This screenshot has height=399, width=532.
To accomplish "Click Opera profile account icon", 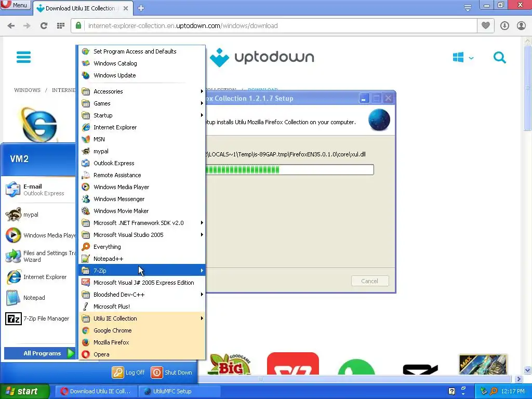I will [x=521, y=26].
